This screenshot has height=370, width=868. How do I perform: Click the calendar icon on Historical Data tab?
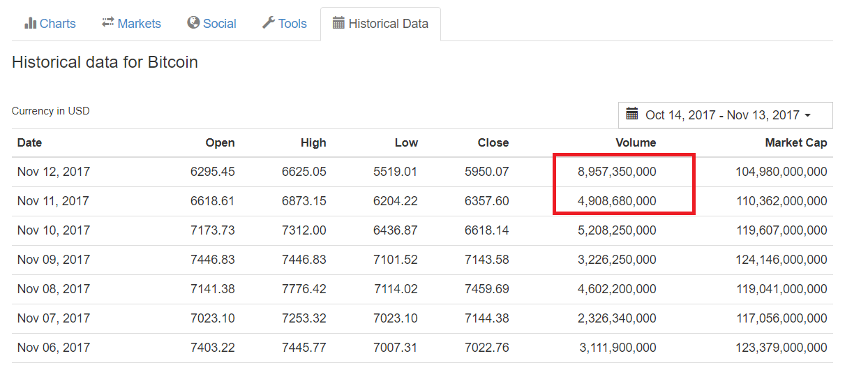[x=338, y=23]
